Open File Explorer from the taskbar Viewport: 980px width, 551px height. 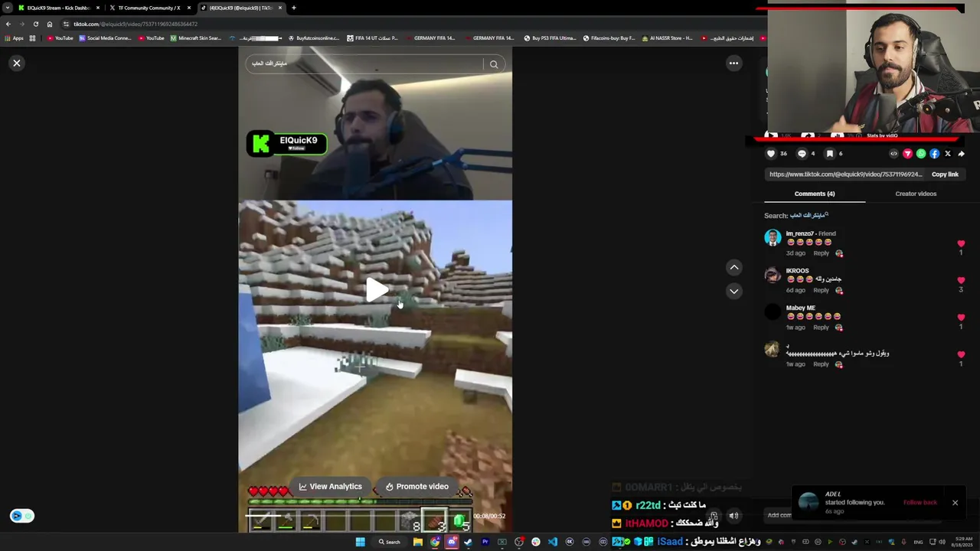point(418,542)
